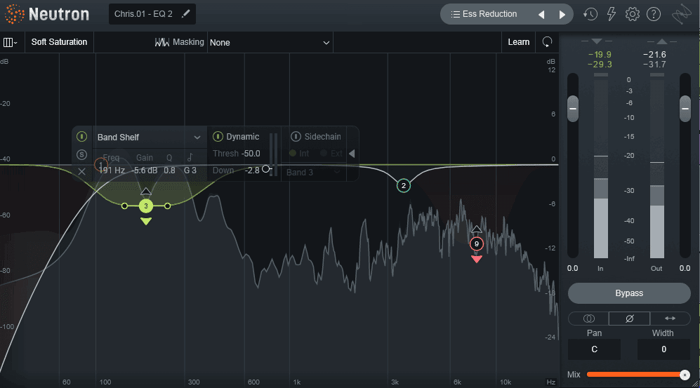Click the stereo channel circles icon
The height and width of the screenshot is (388, 700).
coord(588,318)
